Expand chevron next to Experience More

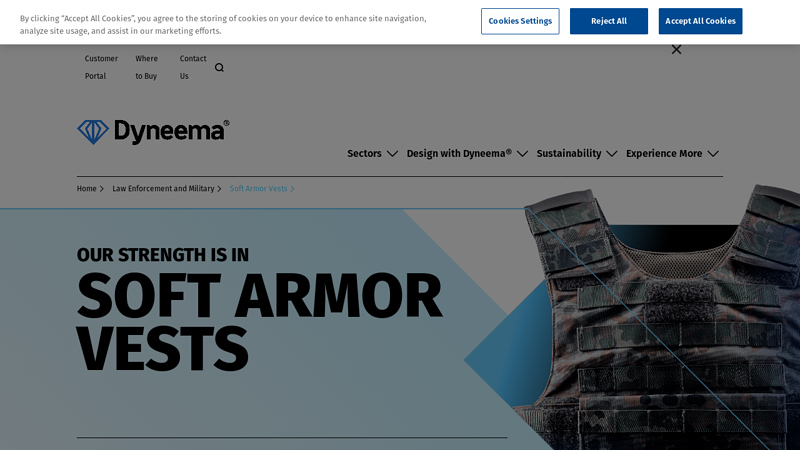[713, 154]
